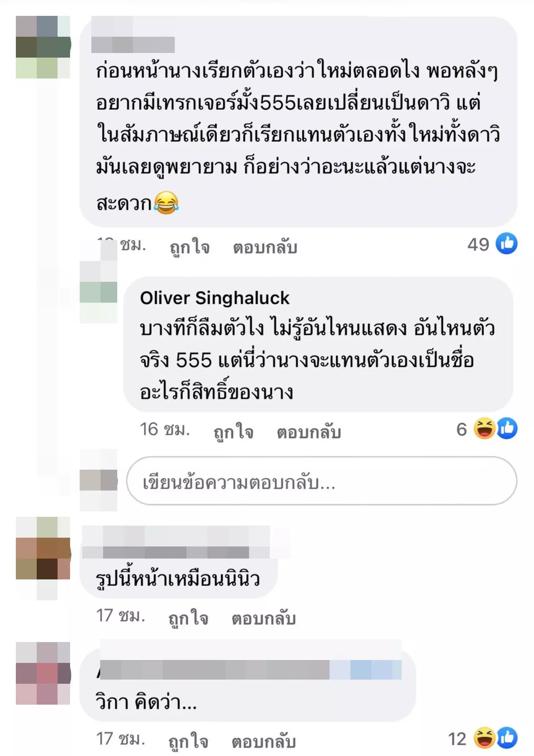Like Oliver Singhaluck's reply with ถูกใจ

click(x=234, y=432)
